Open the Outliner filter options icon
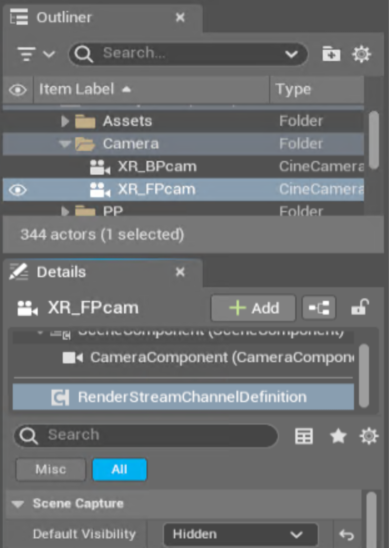Screen dimensions: 389x548 point(36,54)
